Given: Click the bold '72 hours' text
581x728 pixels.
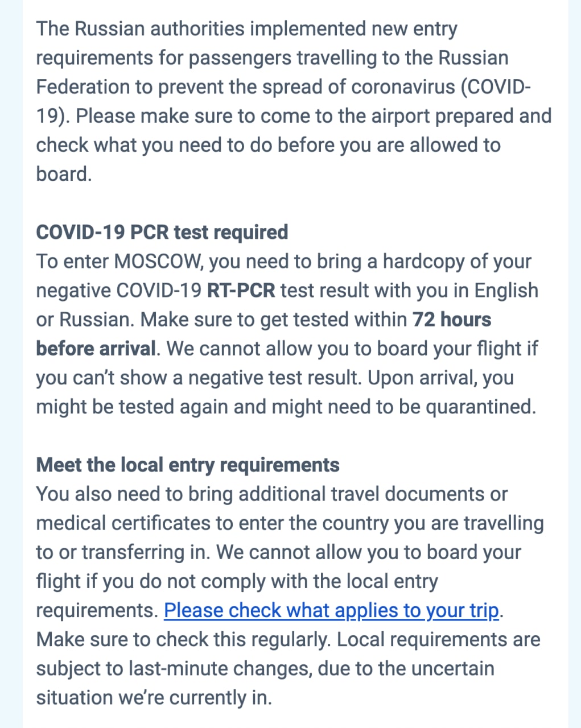Looking at the screenshot, I should click(x=452, y=319).
